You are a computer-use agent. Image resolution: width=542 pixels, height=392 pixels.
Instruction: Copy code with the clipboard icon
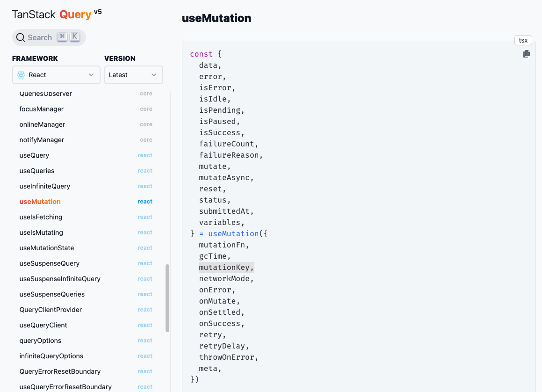pyautogui.click(x=527, y=54)
